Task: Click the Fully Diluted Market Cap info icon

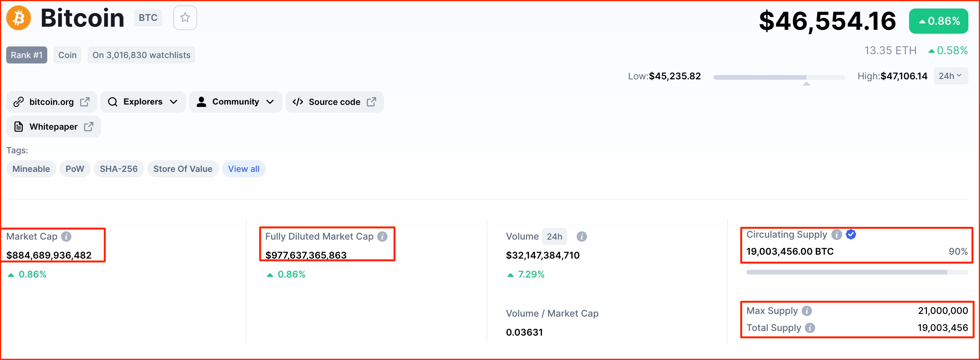Action: point(382,237)
